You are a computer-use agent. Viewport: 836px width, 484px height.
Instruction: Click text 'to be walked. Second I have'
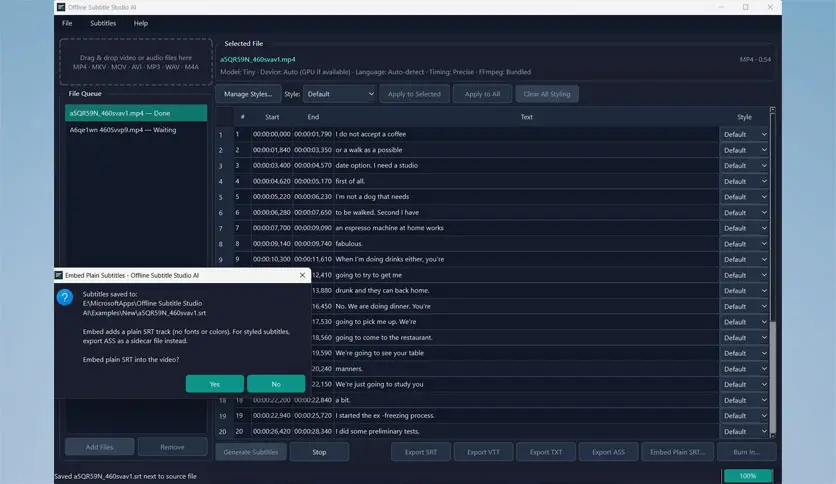coord(377,212)
